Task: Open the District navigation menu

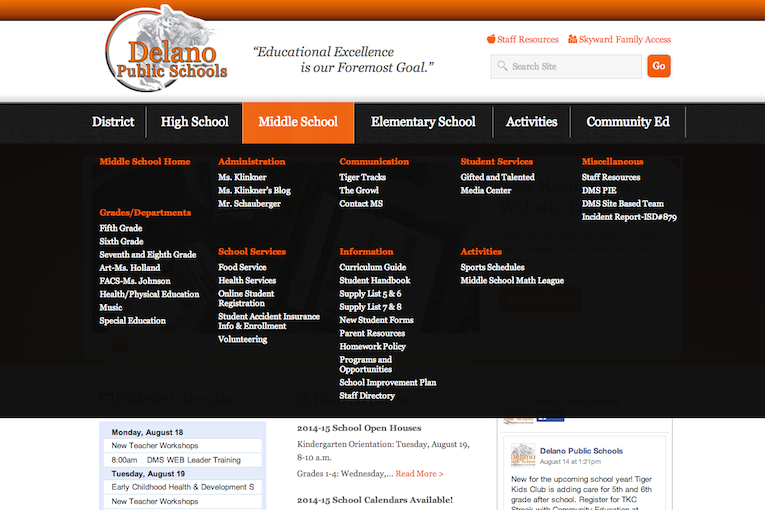Action: coord(113,122)
